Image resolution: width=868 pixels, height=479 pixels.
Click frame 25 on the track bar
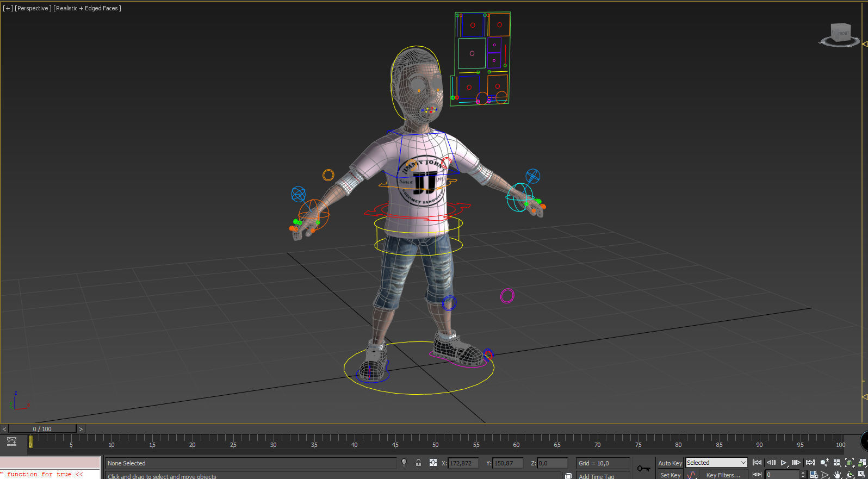point(233,444)
